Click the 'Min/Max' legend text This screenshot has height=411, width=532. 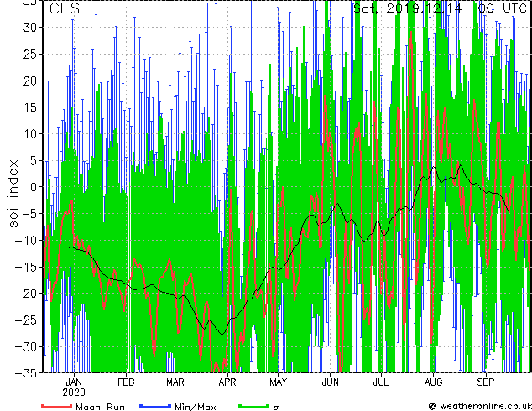[x=196, y=407]
